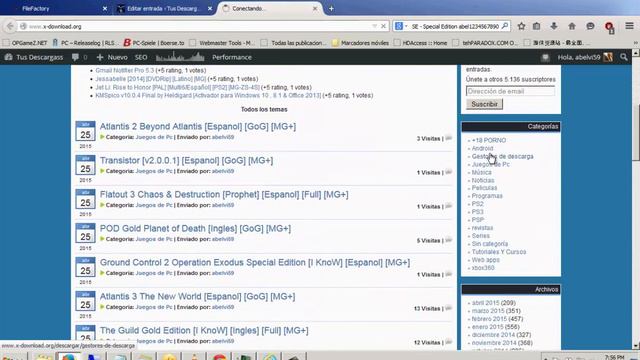Open the Hola, abelvi59 account menu
Viewport: 640px width, 360px height.
pos(585,58)
